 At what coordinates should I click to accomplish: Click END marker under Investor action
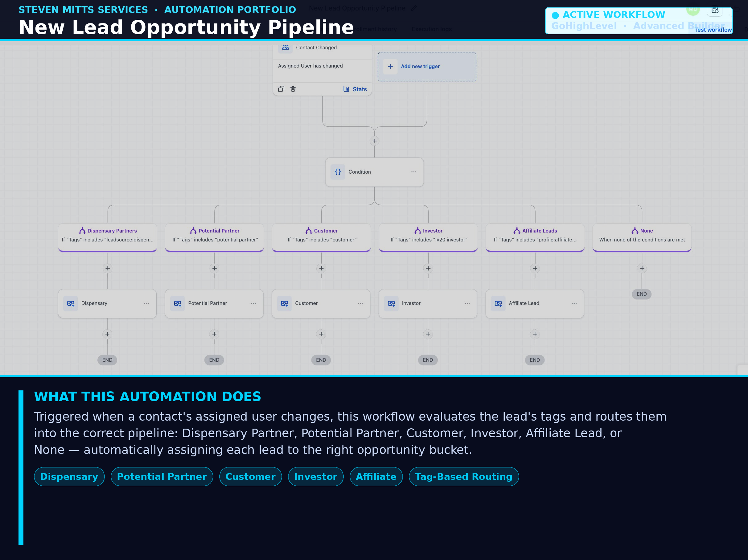tap(428, 360)
